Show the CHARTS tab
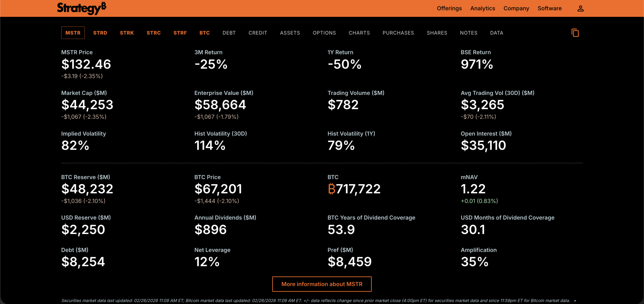Image resolution: width=644 pixels, height=304 pixels. (359, 33)
